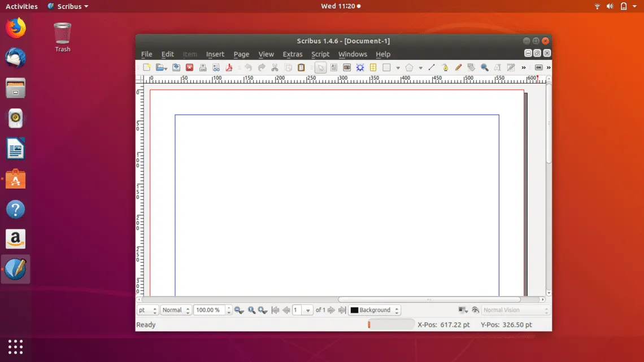The image size is (644, 362).
Task: Toggle the color management icon in status bar
Action: 463,310
